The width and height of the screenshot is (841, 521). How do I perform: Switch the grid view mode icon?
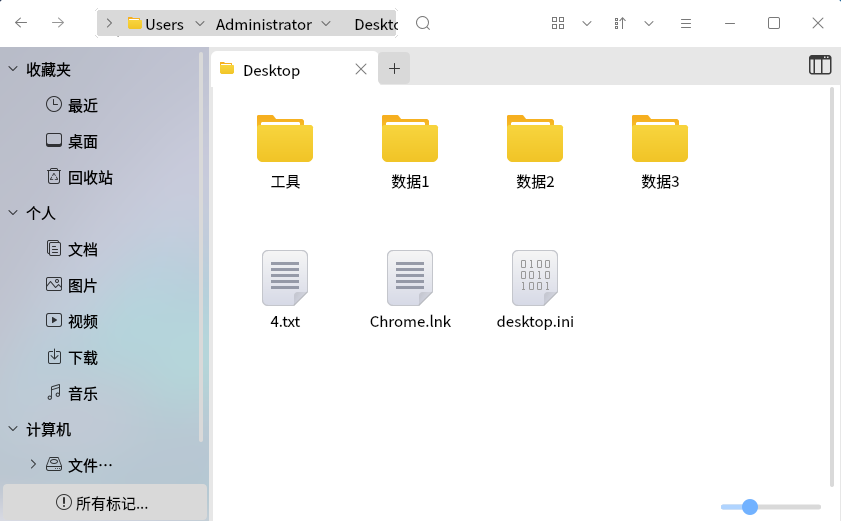point(559,23)
